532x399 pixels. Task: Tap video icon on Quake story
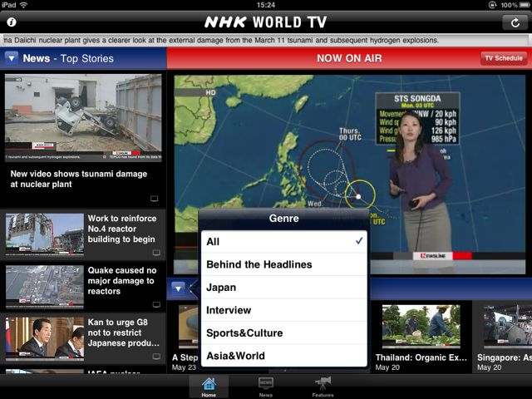pyautogui.click(x=156, y=304)
